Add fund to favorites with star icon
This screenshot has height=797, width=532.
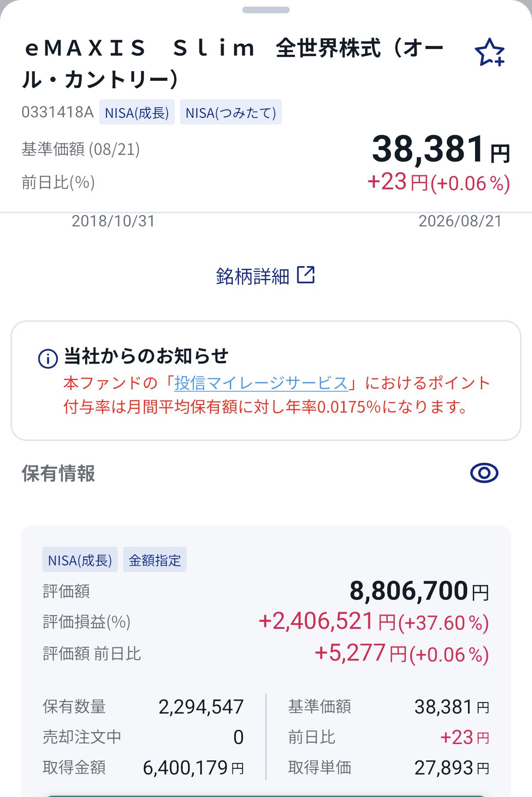click(490, 53)
